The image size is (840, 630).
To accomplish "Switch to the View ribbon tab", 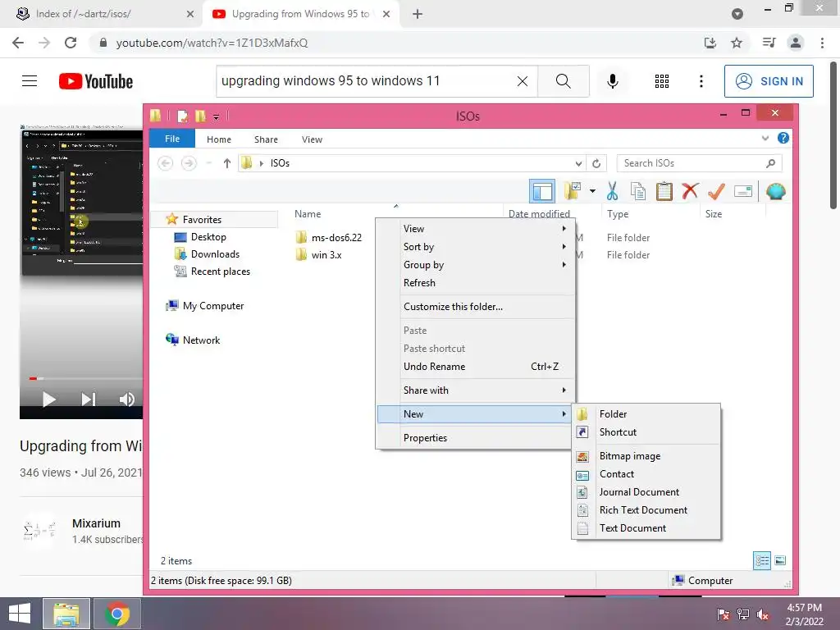I will click(312, 139).
